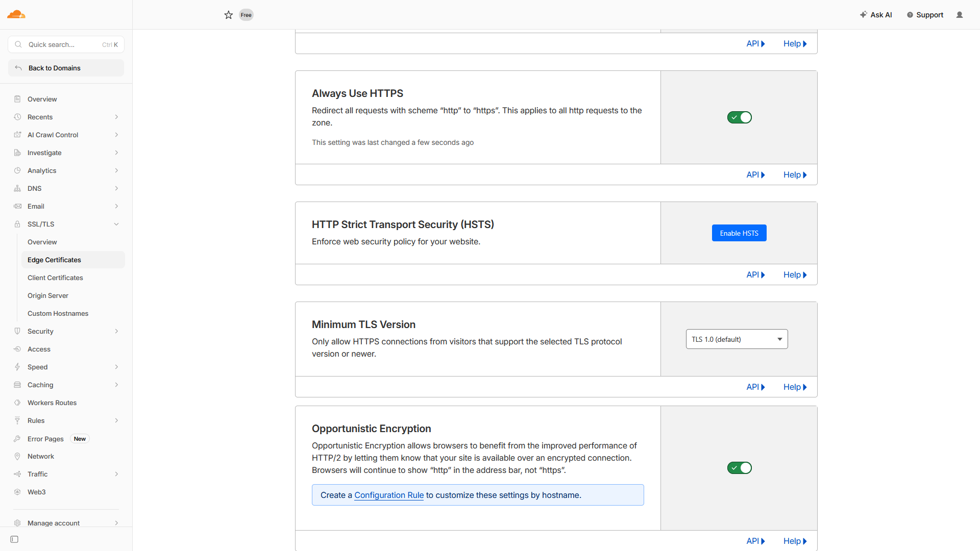Open API link under Minimum TLS Version

(x=755, y=387)
